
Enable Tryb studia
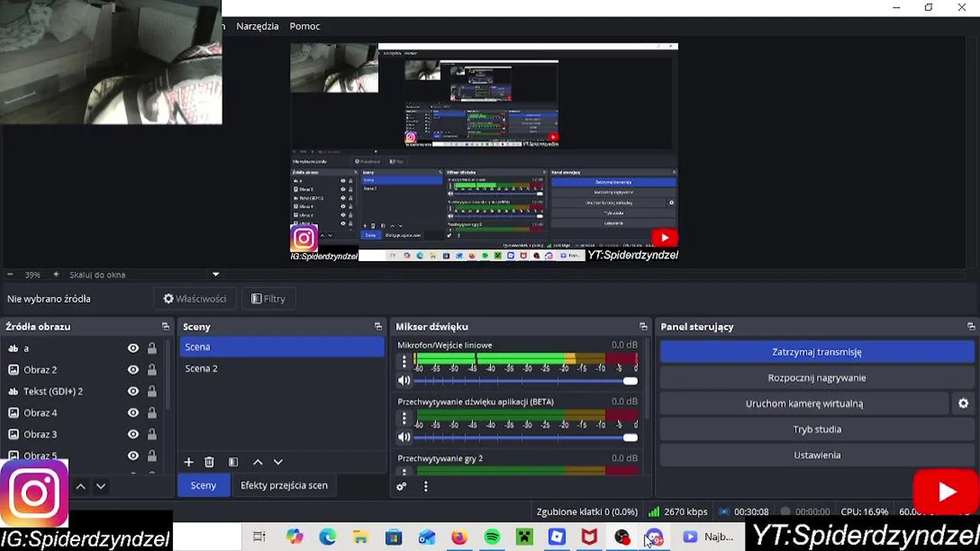(x=817, y=429)
